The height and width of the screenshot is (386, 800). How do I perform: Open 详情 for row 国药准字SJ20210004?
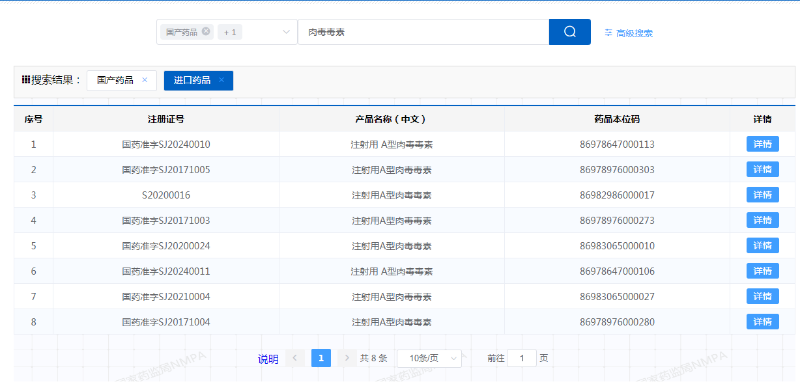pos(762,296)
